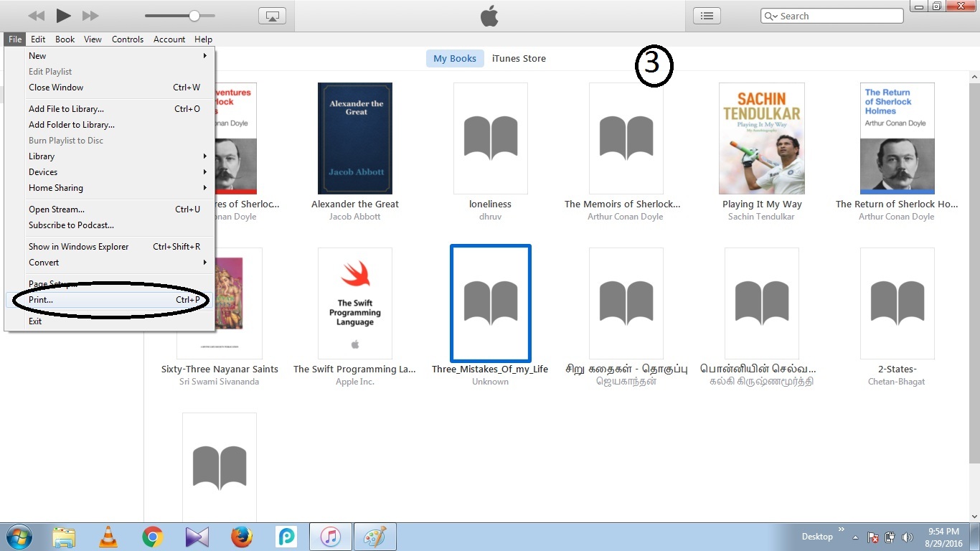Select the சிறு கதைகள் book cover

(626, 303)
